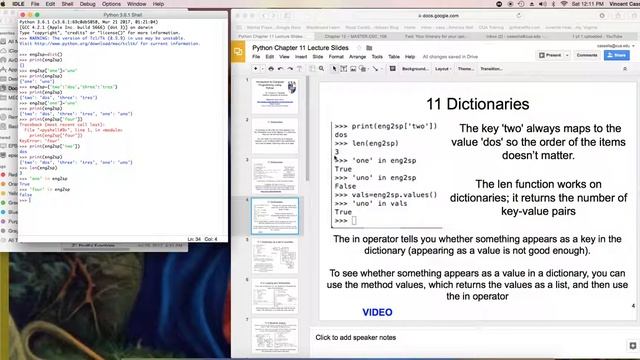This screenshot has width=640, height=360.
Task: Click the Safari address bar
Action: pyautogui.click(x=439, y=16)
